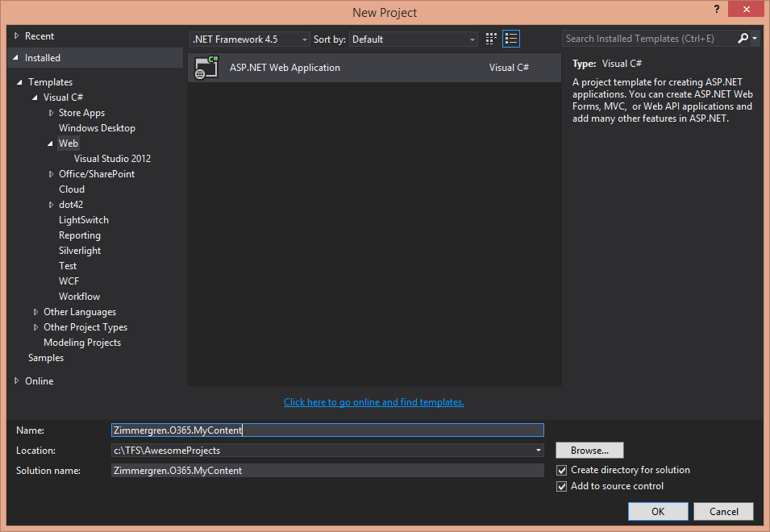Viewport: 770px width, 532px height.
Task: Click the ASP.NET Web Application template icon
Action: coord(206,68)
